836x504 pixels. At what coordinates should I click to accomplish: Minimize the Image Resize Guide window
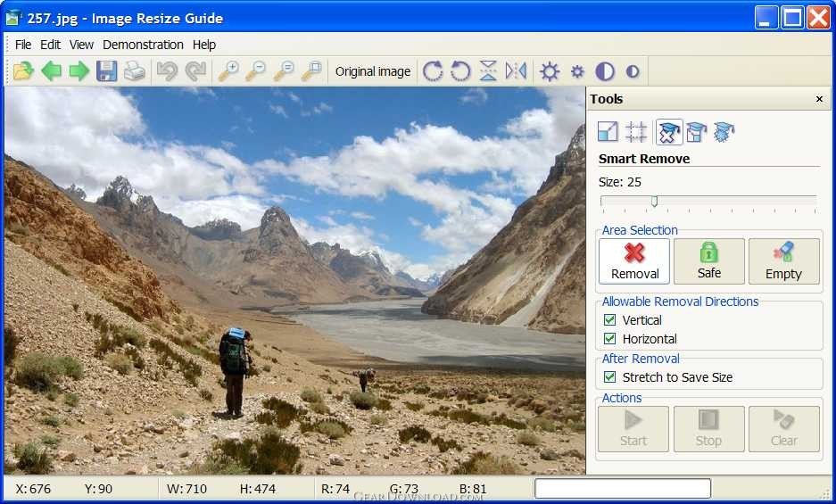(766, 18)
